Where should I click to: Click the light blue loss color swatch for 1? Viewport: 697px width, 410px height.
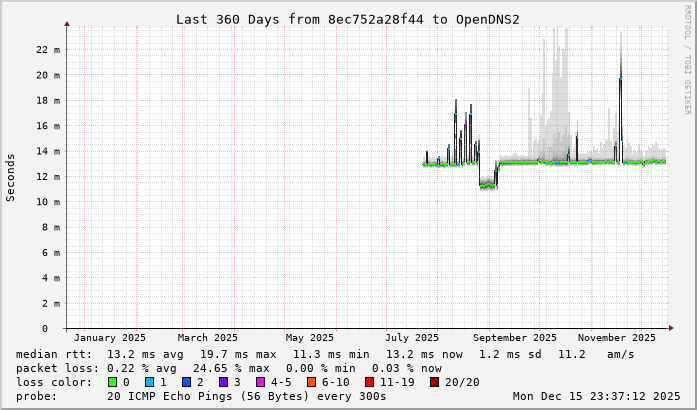(x=149, y=382)
